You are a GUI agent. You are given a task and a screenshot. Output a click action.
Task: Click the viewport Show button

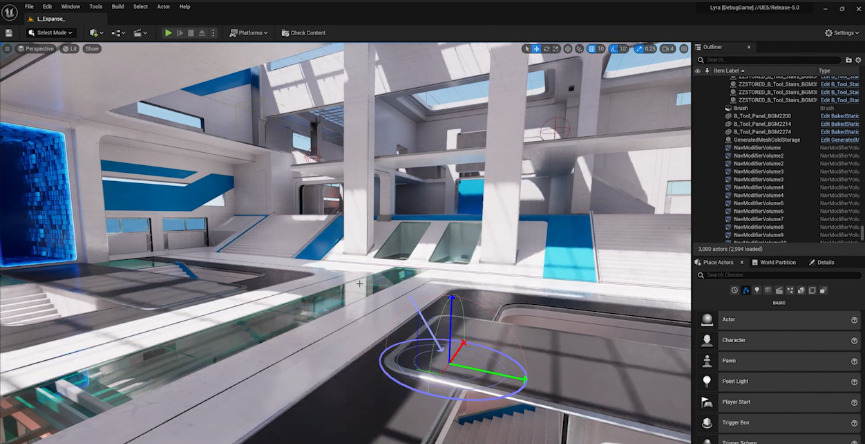coord(92,49)
